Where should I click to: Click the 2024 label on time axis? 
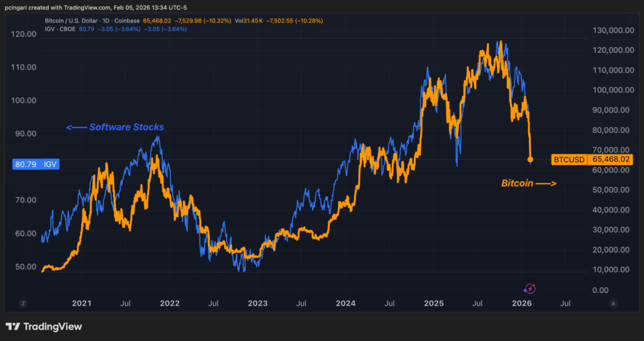[345, 303]
